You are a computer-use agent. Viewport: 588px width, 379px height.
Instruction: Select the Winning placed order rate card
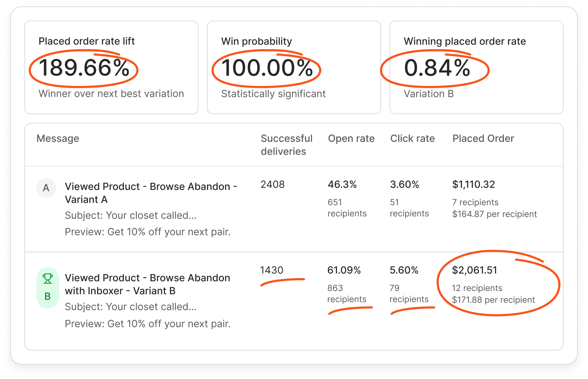476,67
